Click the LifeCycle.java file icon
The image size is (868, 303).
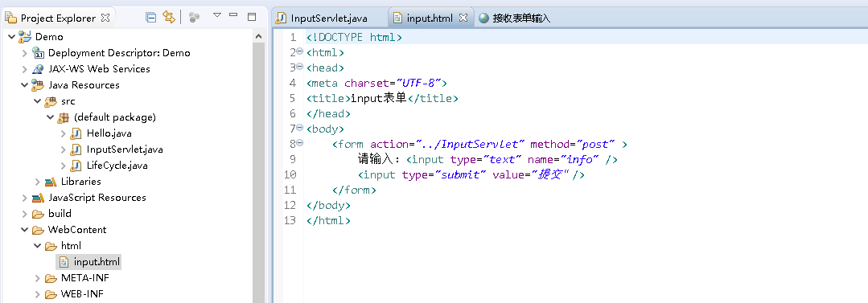click(x=76, y=166)
